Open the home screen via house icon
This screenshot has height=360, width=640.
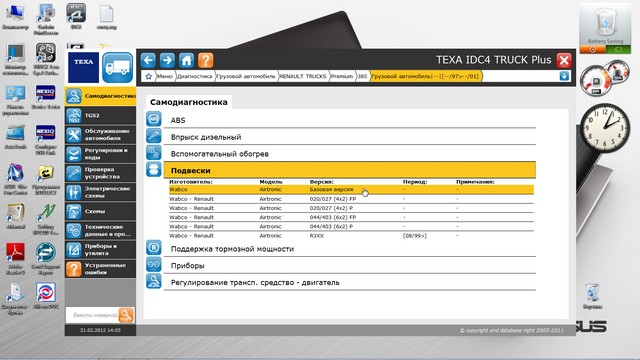coord(186,60)
